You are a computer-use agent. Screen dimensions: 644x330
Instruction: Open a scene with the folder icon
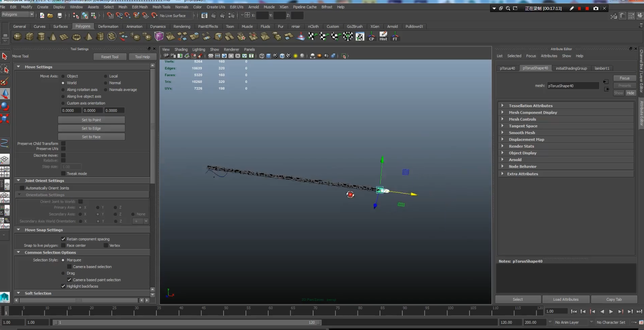[50, 15]
